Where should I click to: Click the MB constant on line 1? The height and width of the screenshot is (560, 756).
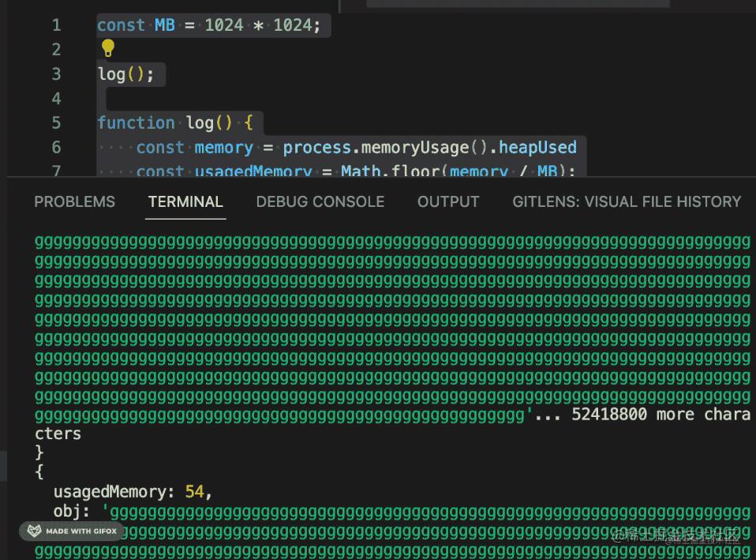(x=163, y=24)
